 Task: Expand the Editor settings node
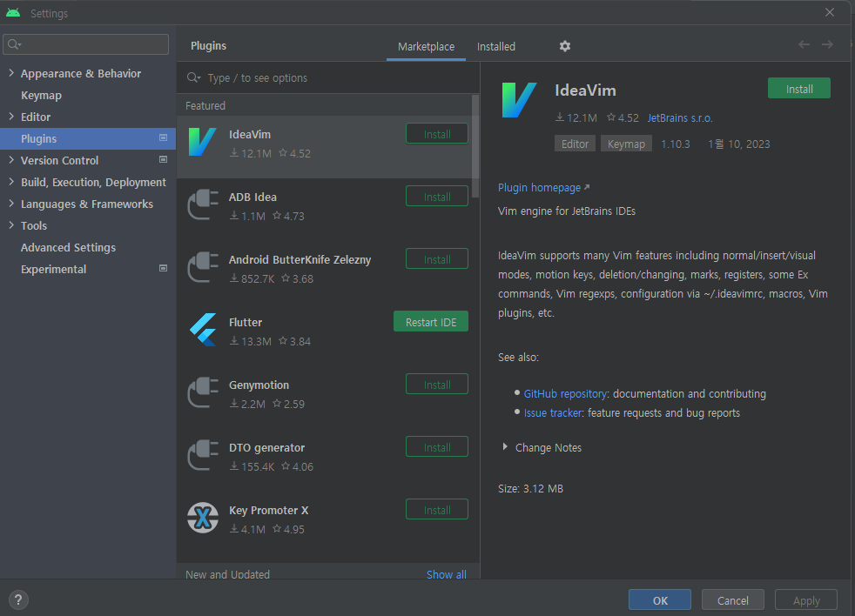[x=11, y=116]
